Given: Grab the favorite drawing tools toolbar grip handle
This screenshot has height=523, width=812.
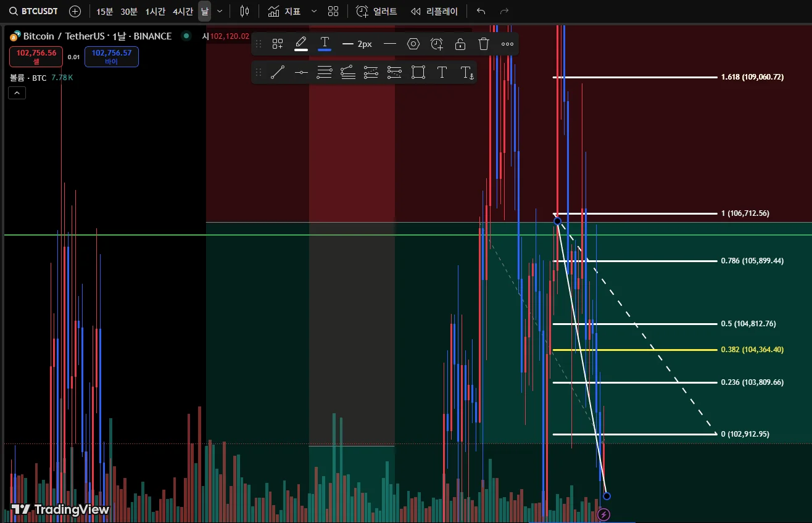Looking at the screenshot, I should (x=259, y=73).
